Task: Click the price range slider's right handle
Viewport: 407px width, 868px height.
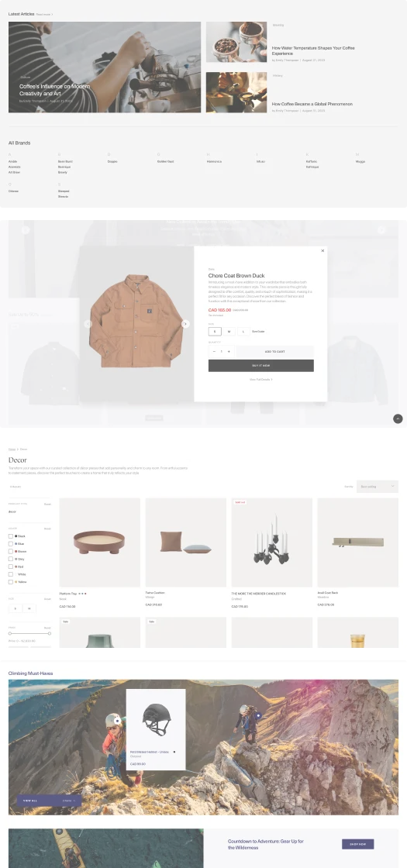Action: pos(50,633)
